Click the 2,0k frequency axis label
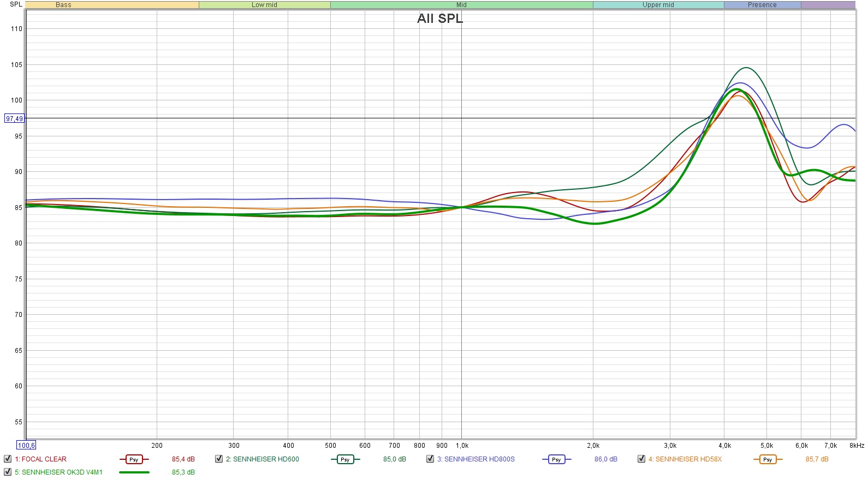The image size is (868, 480). click(x=593, y=446)
